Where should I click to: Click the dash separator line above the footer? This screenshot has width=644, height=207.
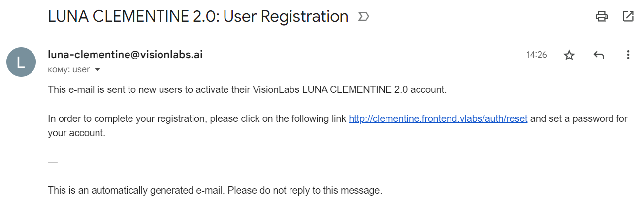point(53,162)
